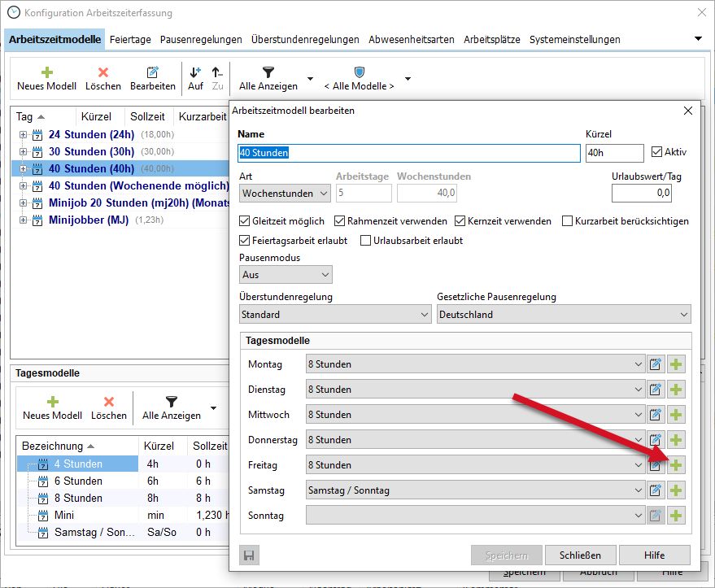Click Neues Modell in the top toolbar

point(46,78)
